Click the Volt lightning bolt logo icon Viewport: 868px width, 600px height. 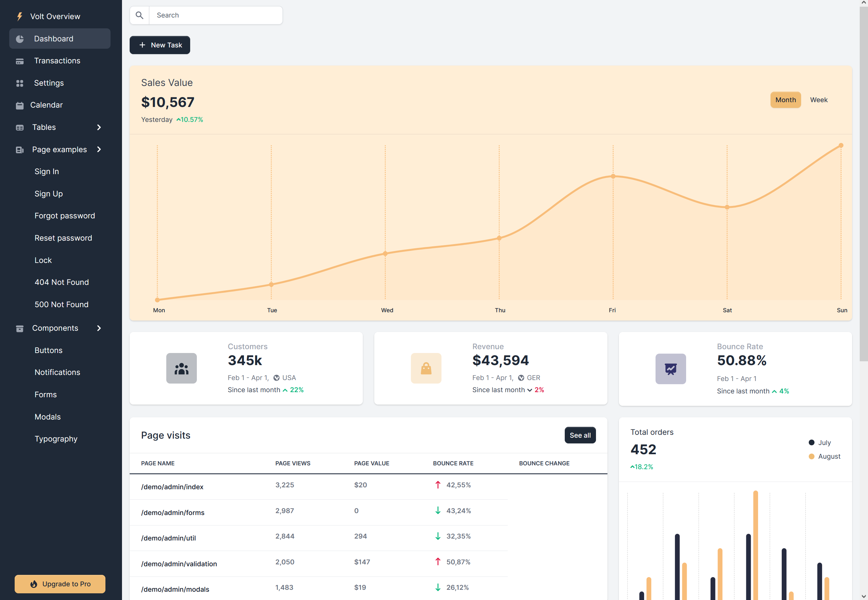(x=20, y=17)
